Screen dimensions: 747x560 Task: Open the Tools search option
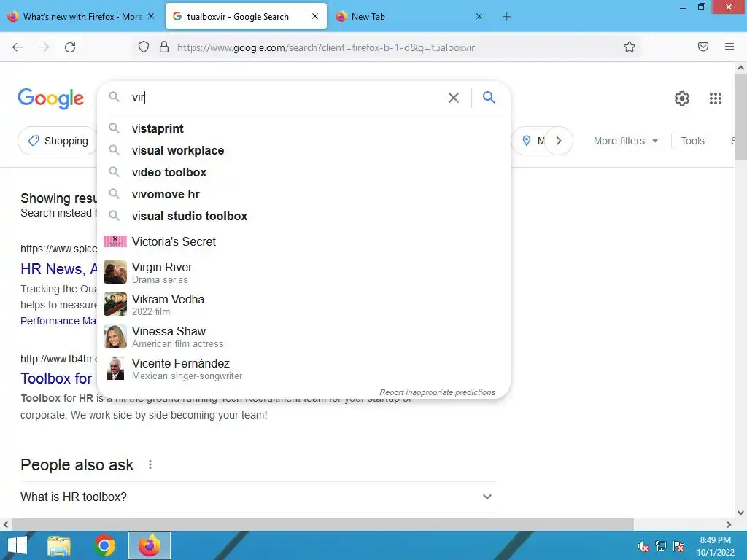692,141
